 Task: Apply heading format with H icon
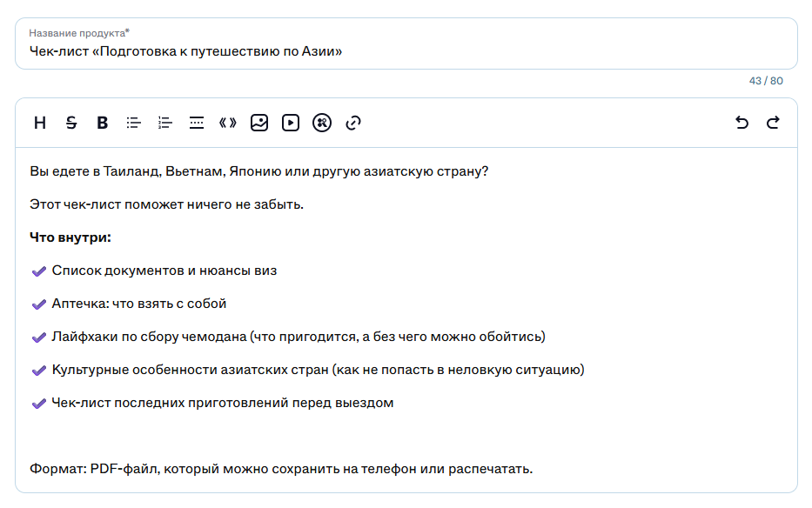coord(40,123)
